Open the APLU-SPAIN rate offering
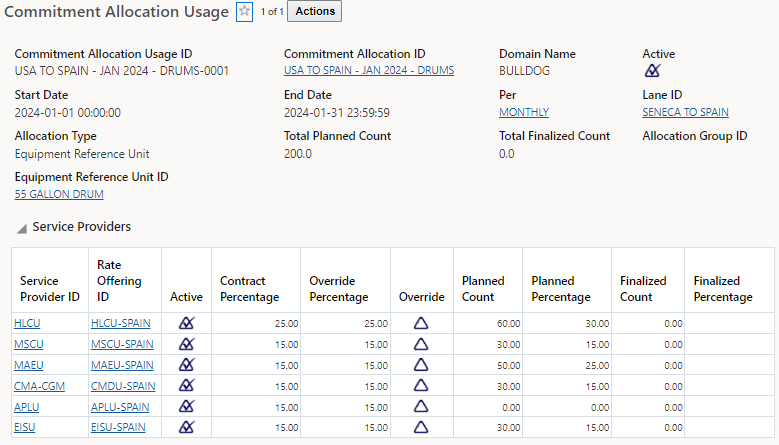Image resolution: width=779 pixels, height=445 pixels. (x=120, y=407)
